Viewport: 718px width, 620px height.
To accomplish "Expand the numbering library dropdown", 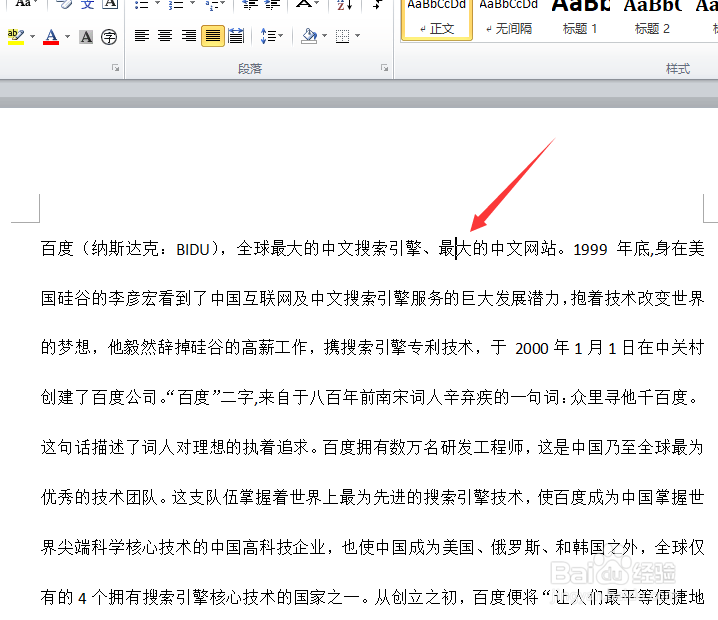I will tap(192, 4).
